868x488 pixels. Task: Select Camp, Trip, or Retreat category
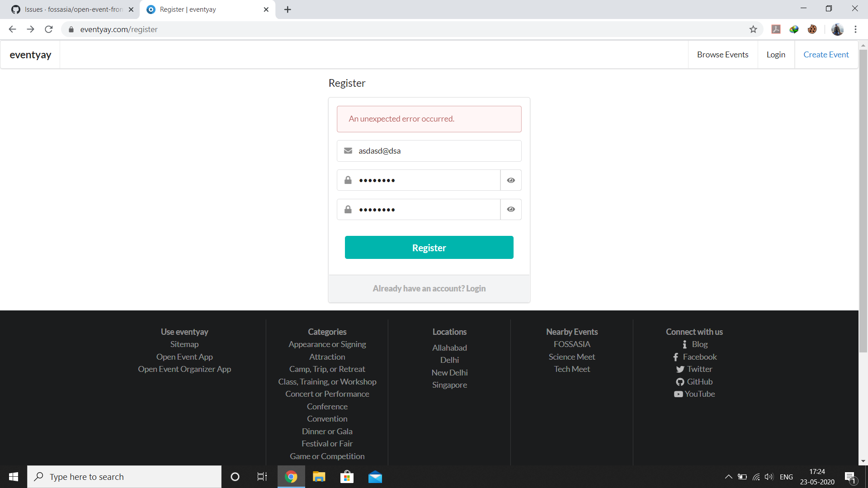[327, 369]
